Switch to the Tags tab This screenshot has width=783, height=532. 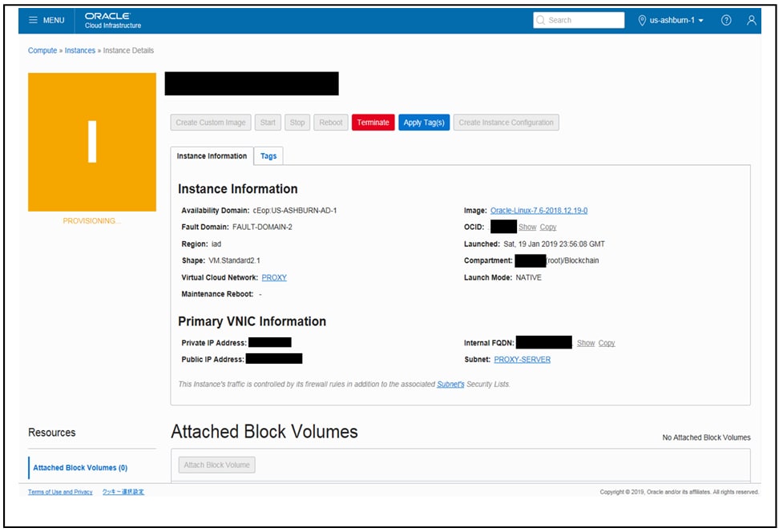[268, 155]
